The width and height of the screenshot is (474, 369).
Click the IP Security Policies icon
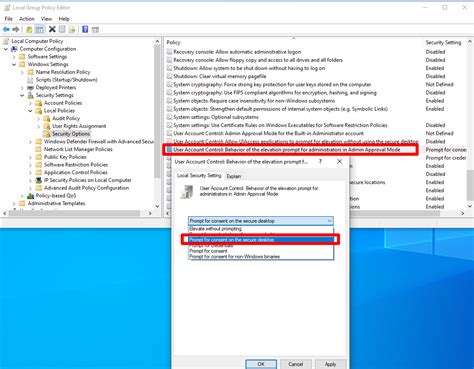(x=39, y=180)
